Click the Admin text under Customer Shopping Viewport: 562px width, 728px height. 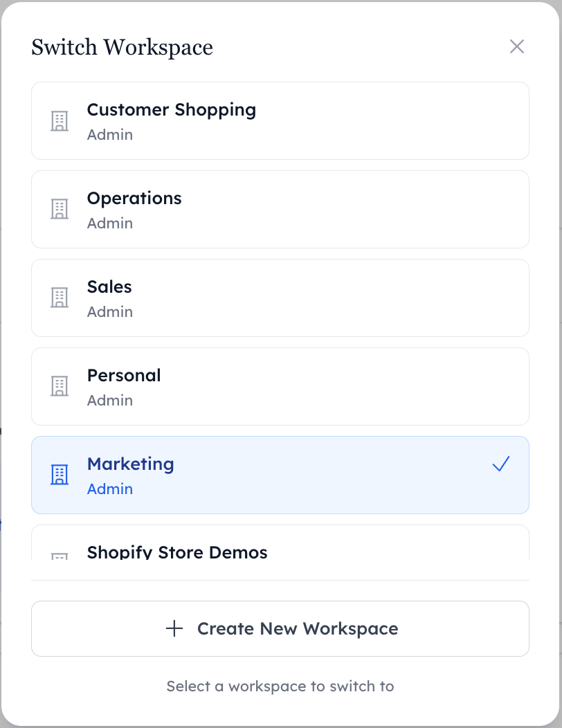pyautogui.click(x=109, y=135)
